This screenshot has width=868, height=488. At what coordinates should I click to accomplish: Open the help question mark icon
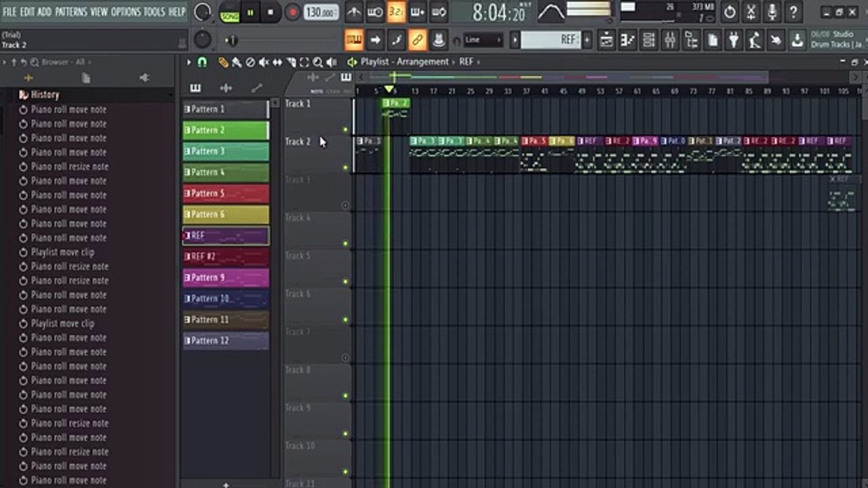[793, 12]
